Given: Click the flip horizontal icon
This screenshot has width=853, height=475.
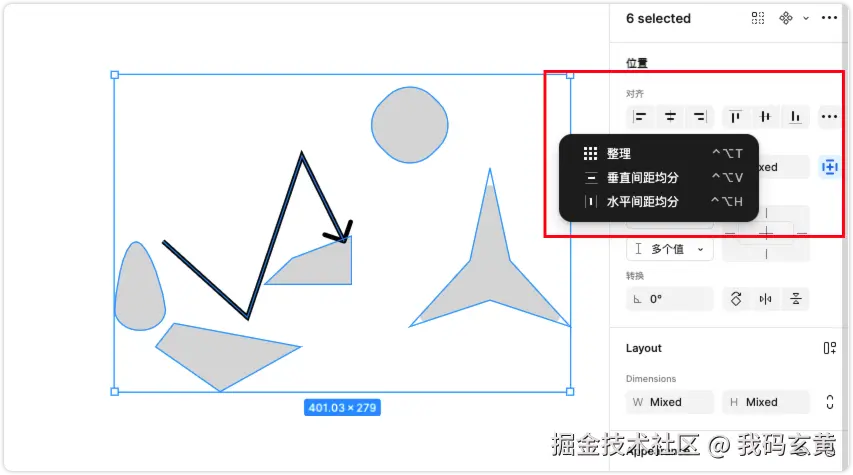Looking at the screenshot, I should (765, 299).
